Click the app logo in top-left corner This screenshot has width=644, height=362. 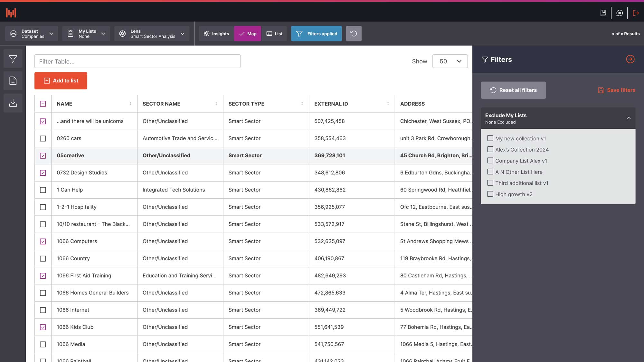point(11,13)
